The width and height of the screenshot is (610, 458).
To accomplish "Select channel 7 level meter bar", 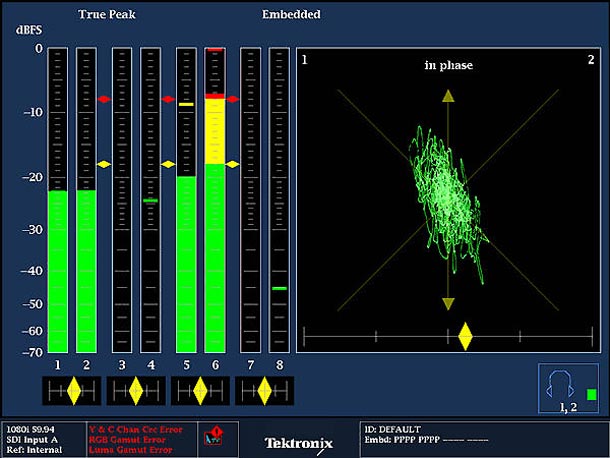I will tap(251, 200).
